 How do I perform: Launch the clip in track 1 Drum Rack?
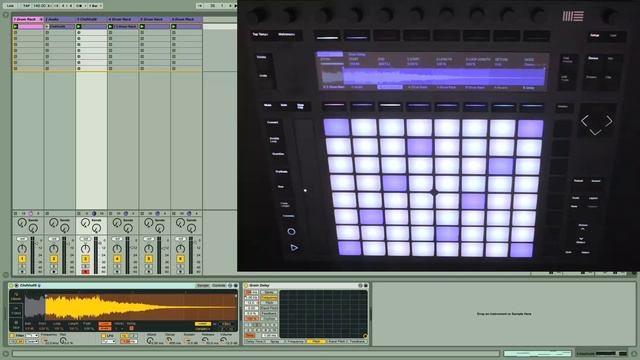(x=16, y=27)
